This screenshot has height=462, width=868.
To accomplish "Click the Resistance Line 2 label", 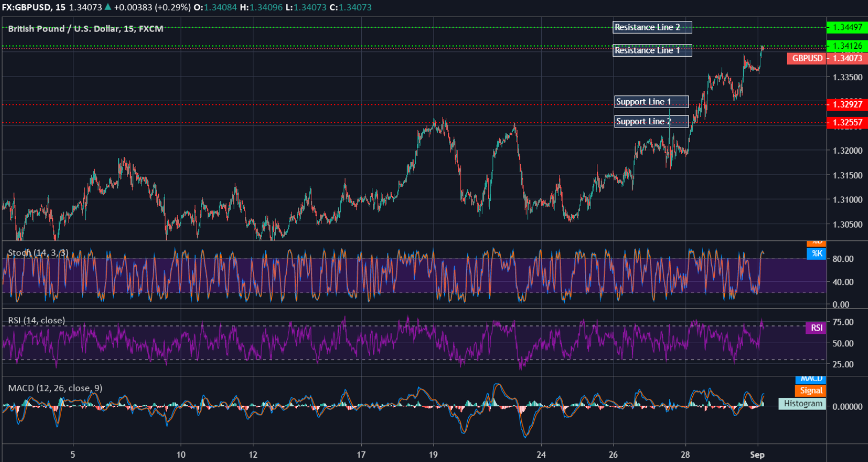I will tap(652, 27).
